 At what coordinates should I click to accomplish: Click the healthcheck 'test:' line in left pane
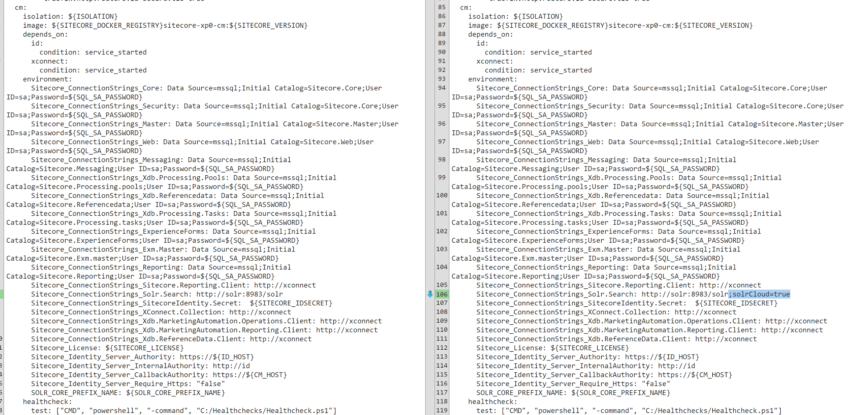pyautogui.click(x=184, y=411)
